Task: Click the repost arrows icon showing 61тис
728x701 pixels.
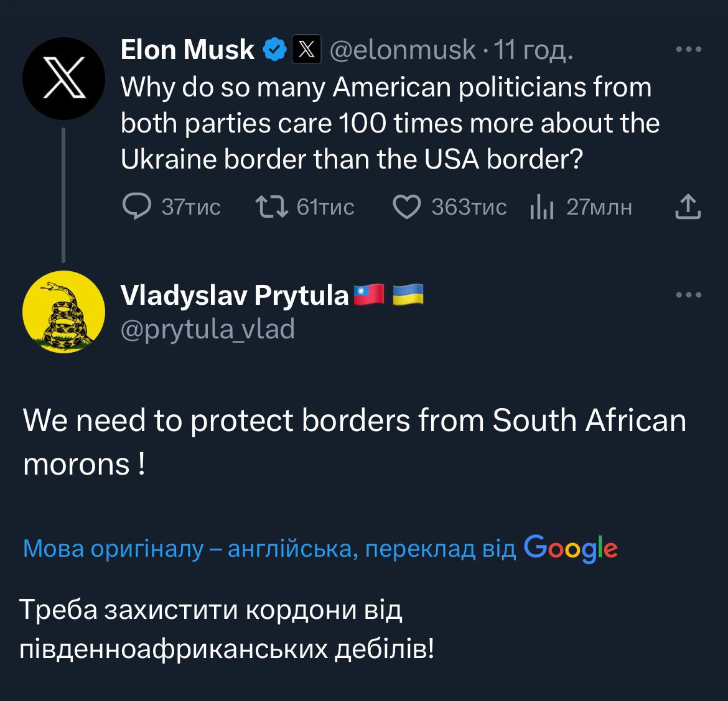Action: 272,207
